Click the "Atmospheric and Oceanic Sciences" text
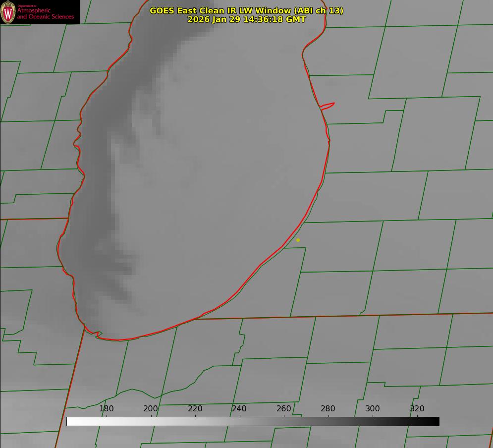The width and height of the screenshot is (493, 448). pyautogui.click(x=45, y=14)
